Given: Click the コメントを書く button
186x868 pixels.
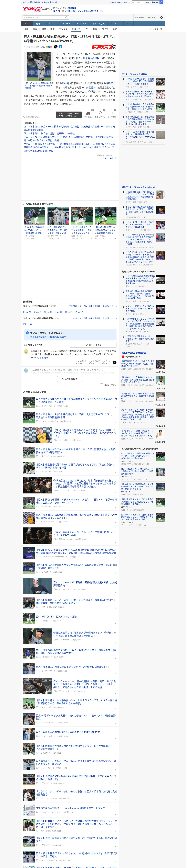Looking at the screenshot, I should (93, 345).
